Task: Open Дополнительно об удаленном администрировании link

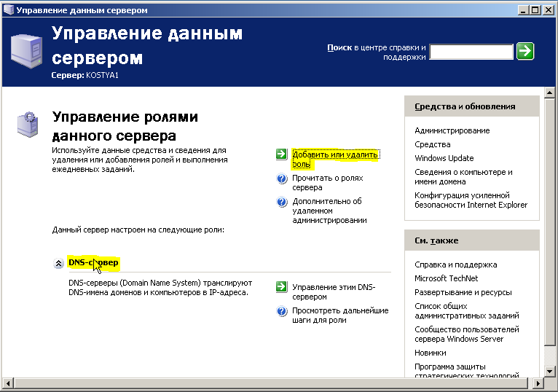Action: coord(329,211)
